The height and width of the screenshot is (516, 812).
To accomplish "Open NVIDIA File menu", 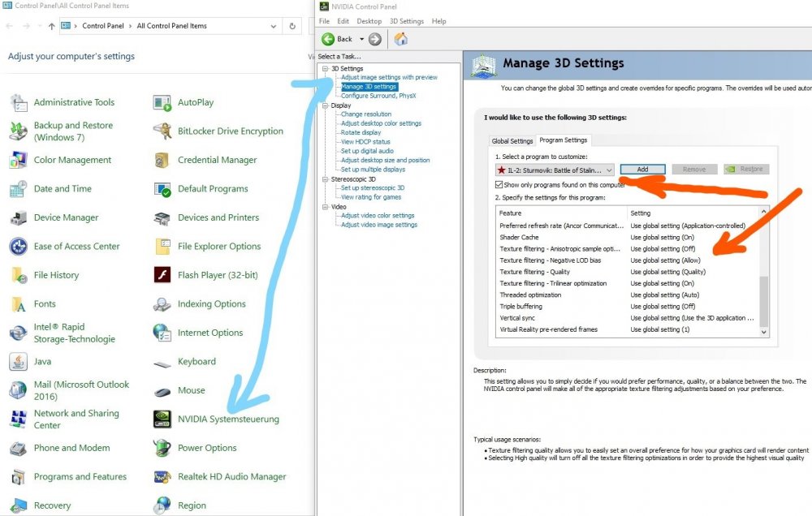I will pos(324,21).
